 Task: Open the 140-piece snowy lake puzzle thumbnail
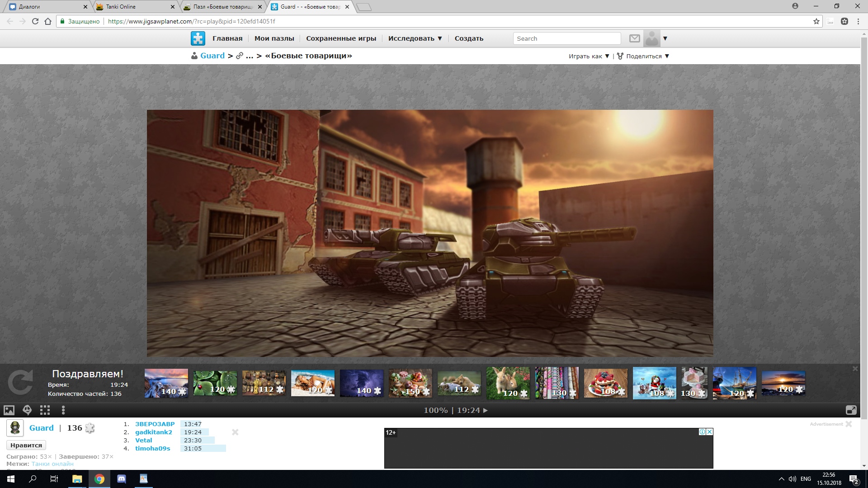click(166, 383)
